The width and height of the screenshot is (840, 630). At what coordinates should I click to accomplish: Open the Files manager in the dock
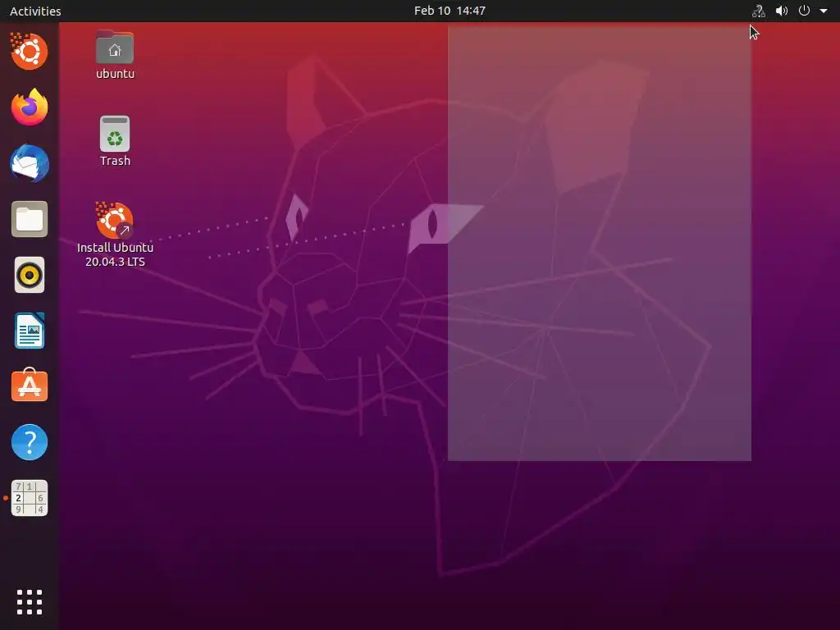(29, 219)
